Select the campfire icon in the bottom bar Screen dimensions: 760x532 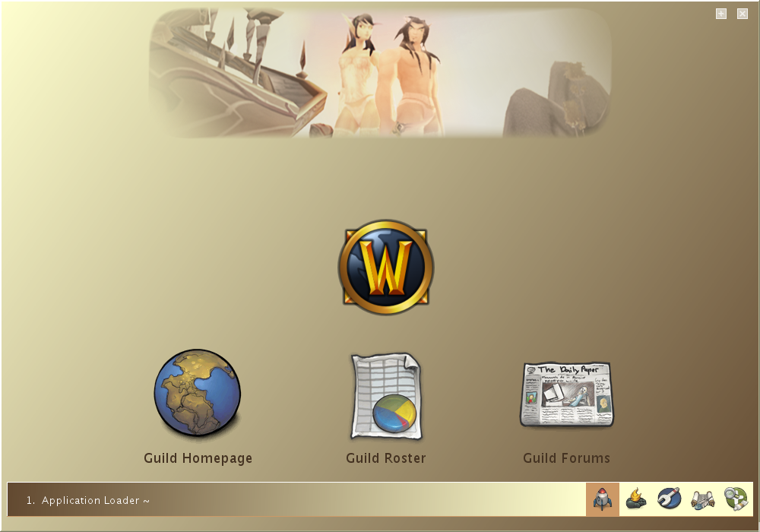coord(636,499)
